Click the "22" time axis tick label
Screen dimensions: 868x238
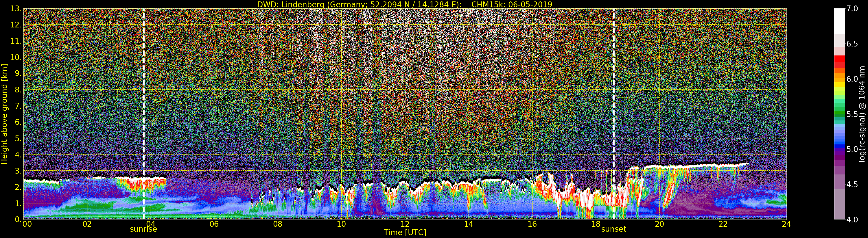(x=723, y=224)
